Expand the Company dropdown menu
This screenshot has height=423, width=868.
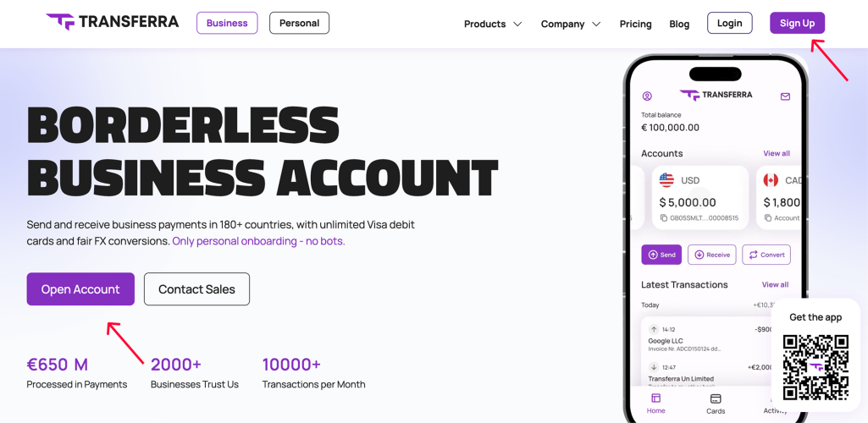click(x=571, y=24)
